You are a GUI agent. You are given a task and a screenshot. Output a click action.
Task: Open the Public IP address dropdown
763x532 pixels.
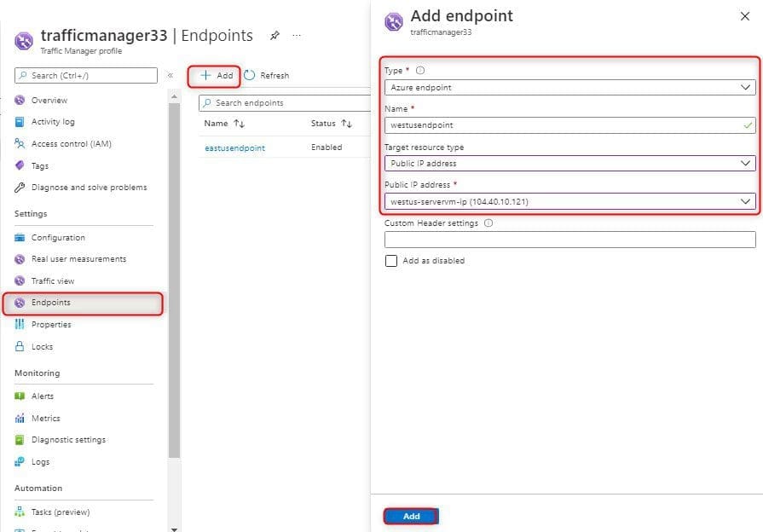click(x=569, y=201)
